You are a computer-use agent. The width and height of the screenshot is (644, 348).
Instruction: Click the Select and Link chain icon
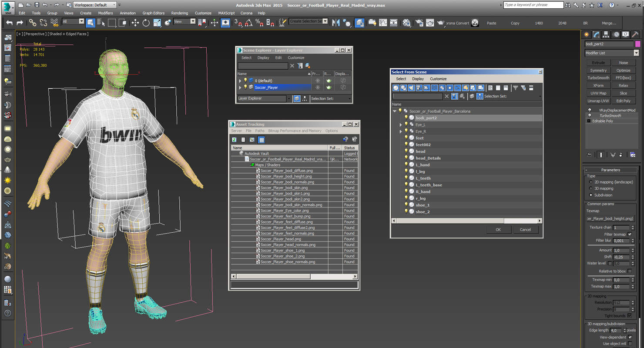click(33, 23)
